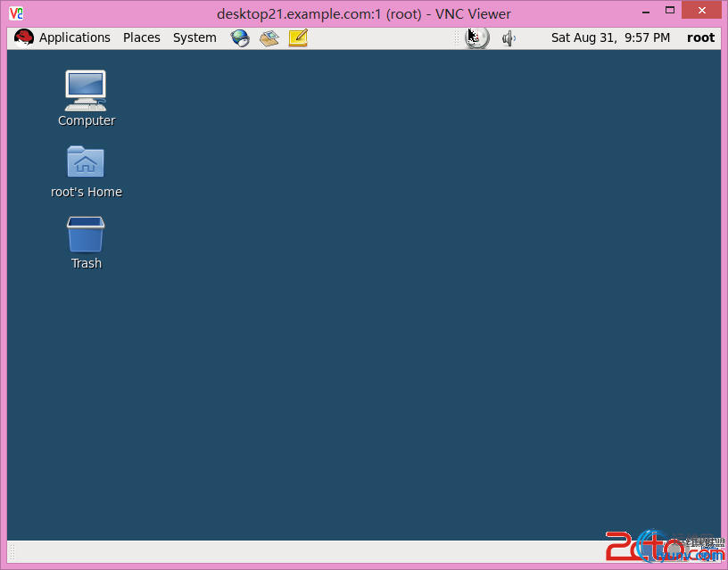Click the notification area grip handle

(x=456, y=37)
